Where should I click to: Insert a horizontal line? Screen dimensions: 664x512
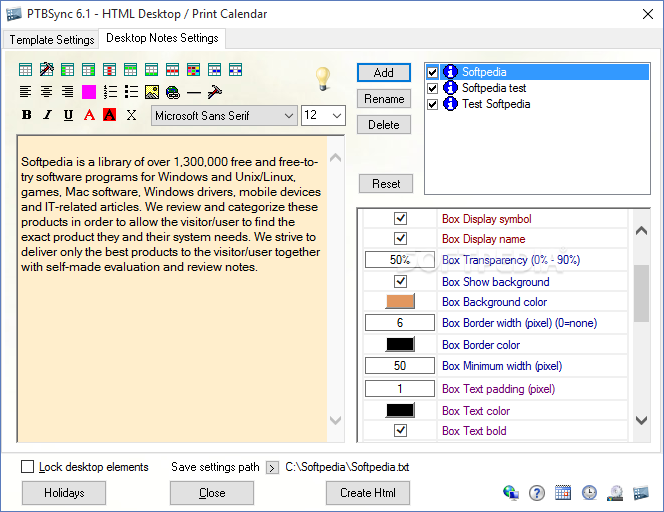click(194, 92)
